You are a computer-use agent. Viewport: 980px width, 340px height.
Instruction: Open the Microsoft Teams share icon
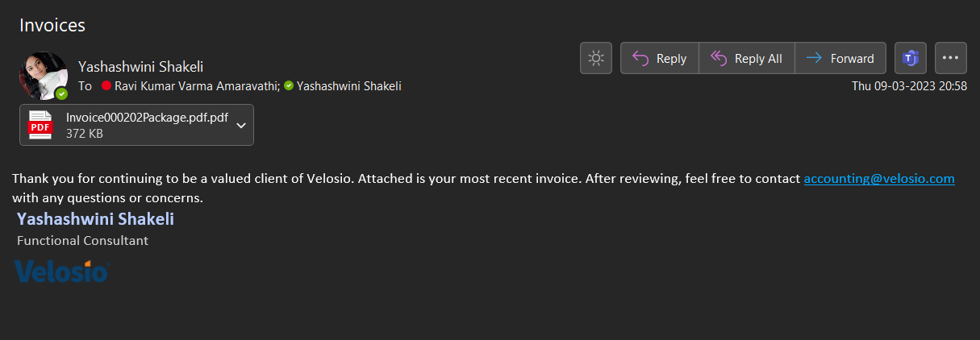click(x=911, y=58)
